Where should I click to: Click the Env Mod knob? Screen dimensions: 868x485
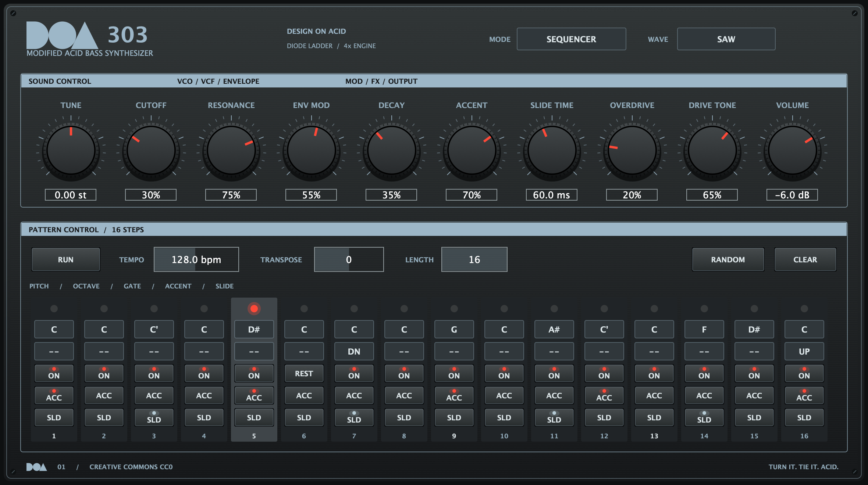(312, 150)
